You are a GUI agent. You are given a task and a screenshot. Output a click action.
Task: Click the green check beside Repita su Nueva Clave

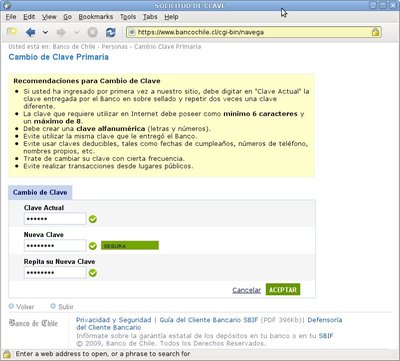93,273
